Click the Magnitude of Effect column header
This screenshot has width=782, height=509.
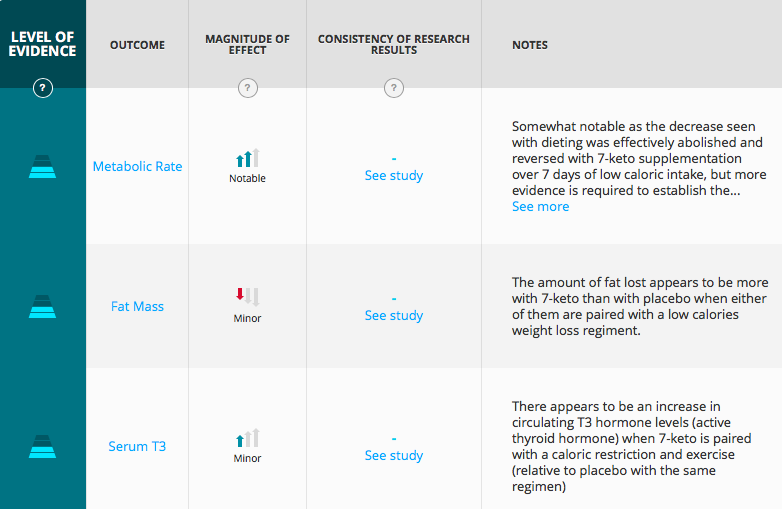247,44
